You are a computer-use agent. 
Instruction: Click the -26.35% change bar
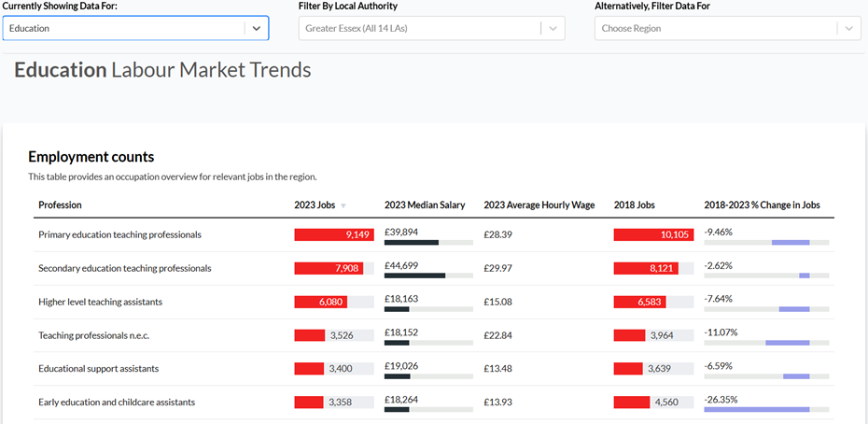coord(757,409)
